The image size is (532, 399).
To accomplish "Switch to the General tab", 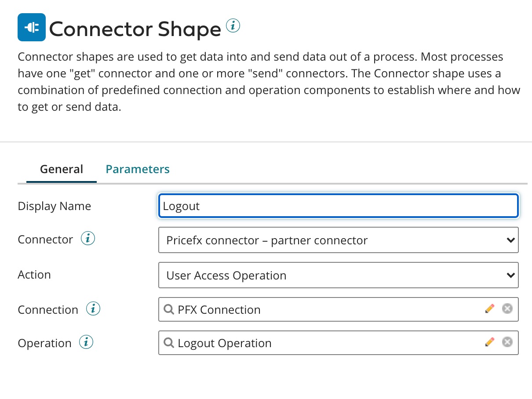I will [62, 169].
